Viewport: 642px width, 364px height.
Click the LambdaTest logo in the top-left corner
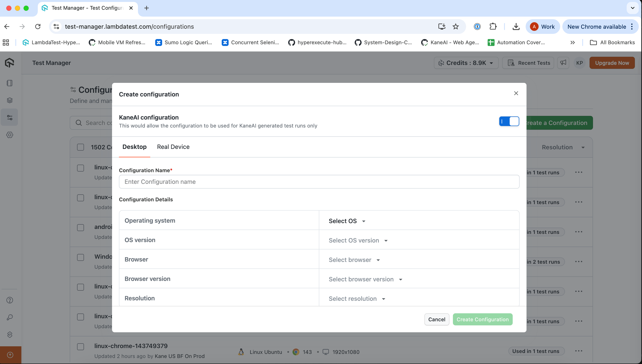coord(9,63)
